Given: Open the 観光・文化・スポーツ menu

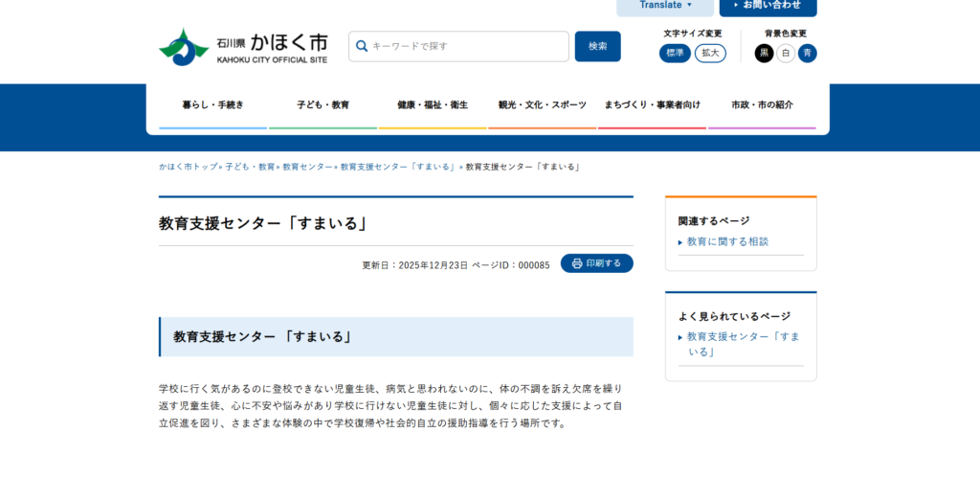Looking at the screenshot, I should click(543, 105).
